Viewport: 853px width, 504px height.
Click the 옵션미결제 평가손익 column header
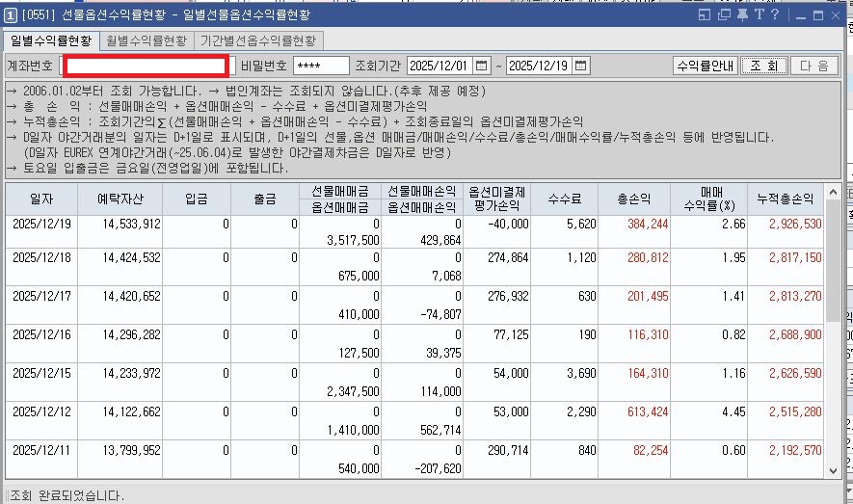tap(496, 199)
